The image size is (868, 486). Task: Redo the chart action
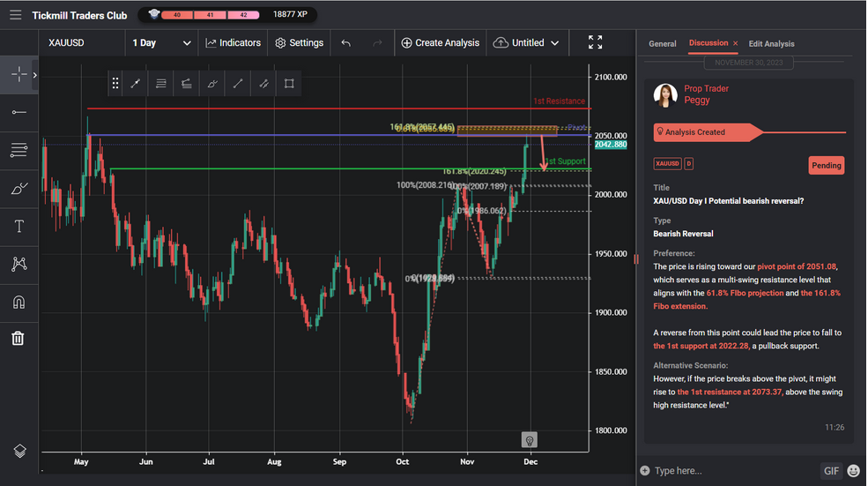click(377, 42)
